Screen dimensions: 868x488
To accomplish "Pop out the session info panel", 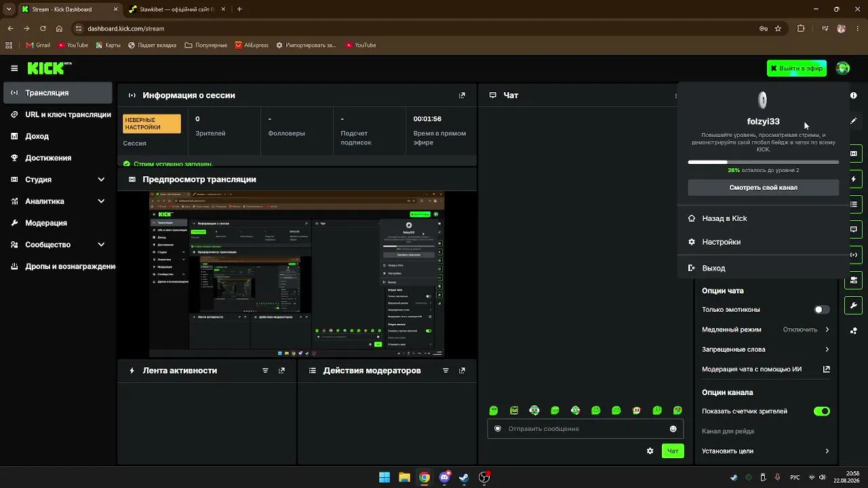I will [462, 96].
